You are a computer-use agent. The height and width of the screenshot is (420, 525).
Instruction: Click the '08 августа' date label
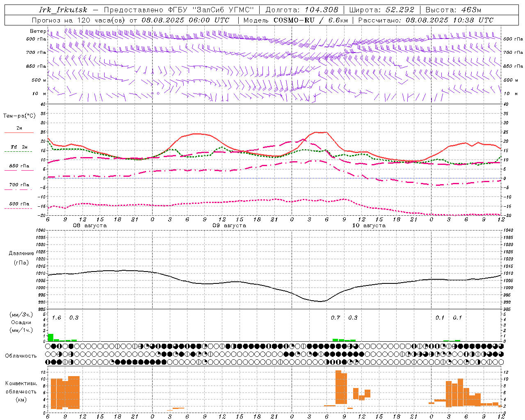[x=90, y=226]
